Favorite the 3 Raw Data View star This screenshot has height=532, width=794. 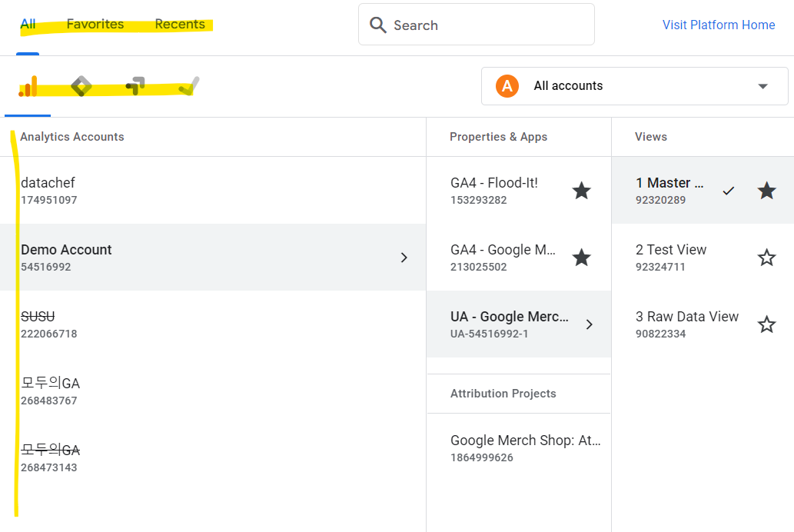(766, 324)
